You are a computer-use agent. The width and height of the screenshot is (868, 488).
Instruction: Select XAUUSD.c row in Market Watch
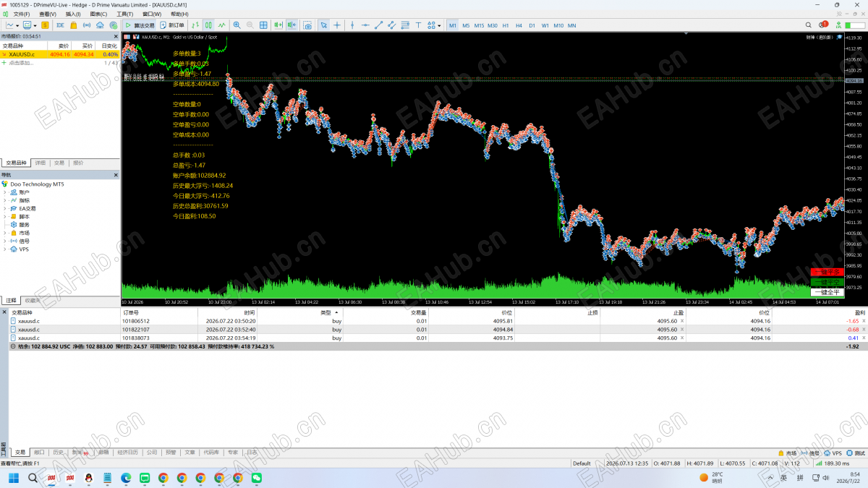(x=60, y=54)
